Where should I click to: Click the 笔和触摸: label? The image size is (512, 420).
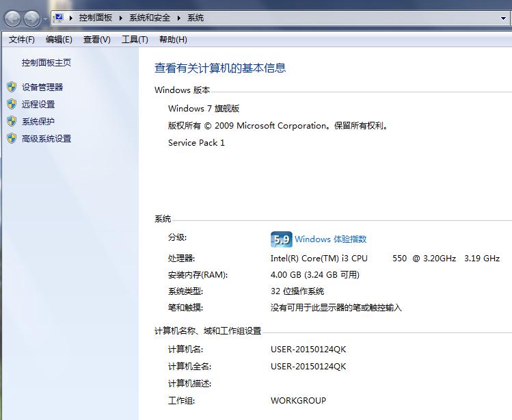(x=185, y=307)
